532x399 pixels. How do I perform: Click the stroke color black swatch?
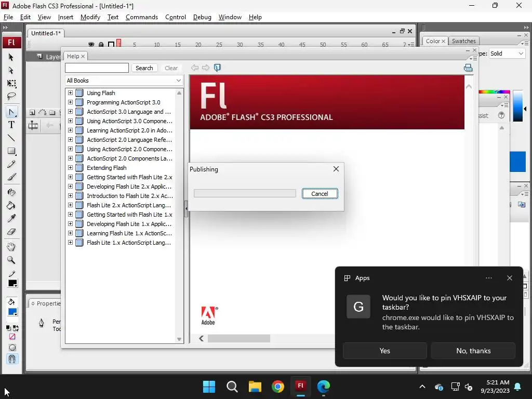pyautogui.click(x=12, y=283)
